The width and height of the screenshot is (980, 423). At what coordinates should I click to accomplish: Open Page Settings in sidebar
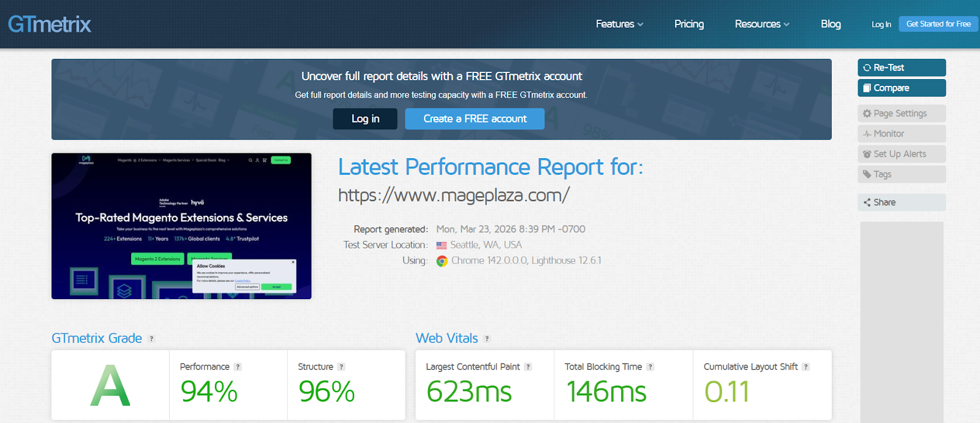click(902, 113)
